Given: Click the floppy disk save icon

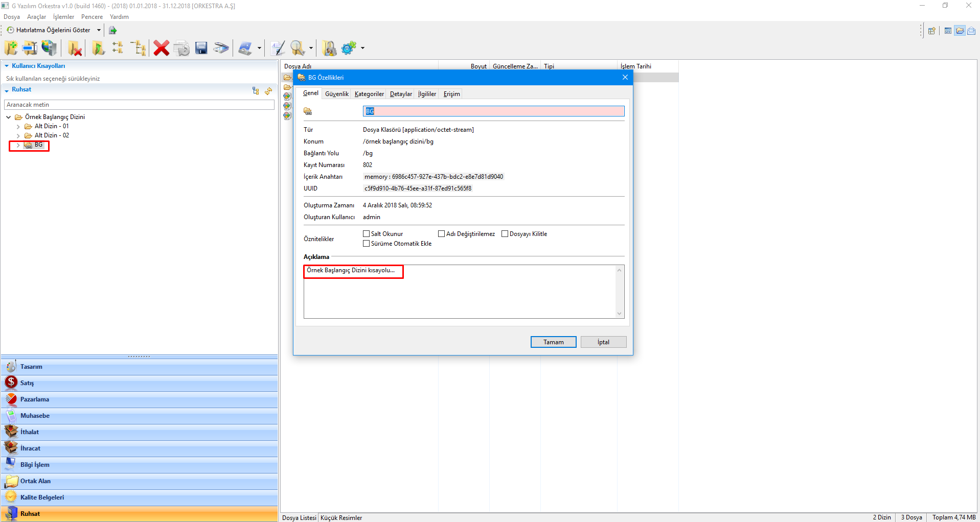Looking at the screenshot, I should [201, 48].
